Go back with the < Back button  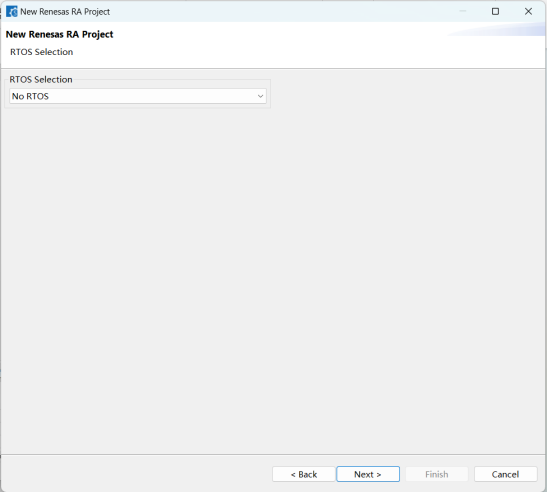[304, 474]
